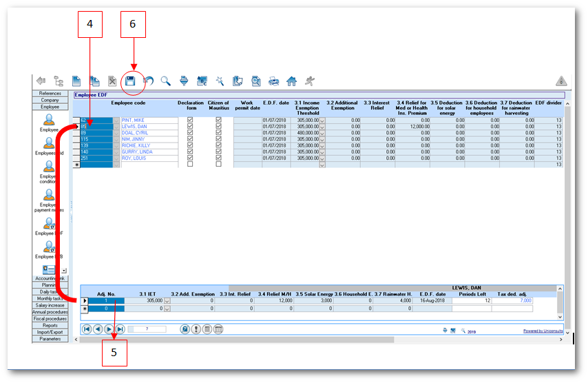
Task: Open the Search magnifying glass tool
Action: click(166, 81)
